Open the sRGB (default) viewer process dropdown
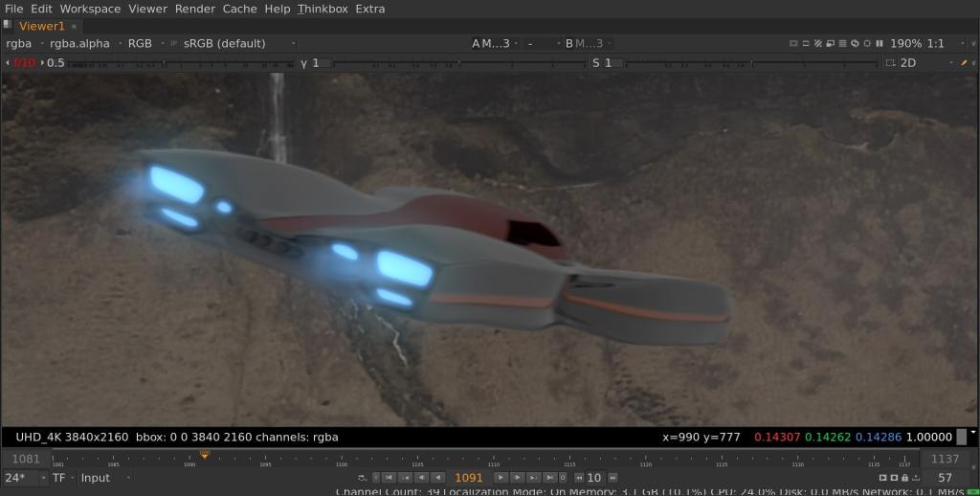 (239, 43)
